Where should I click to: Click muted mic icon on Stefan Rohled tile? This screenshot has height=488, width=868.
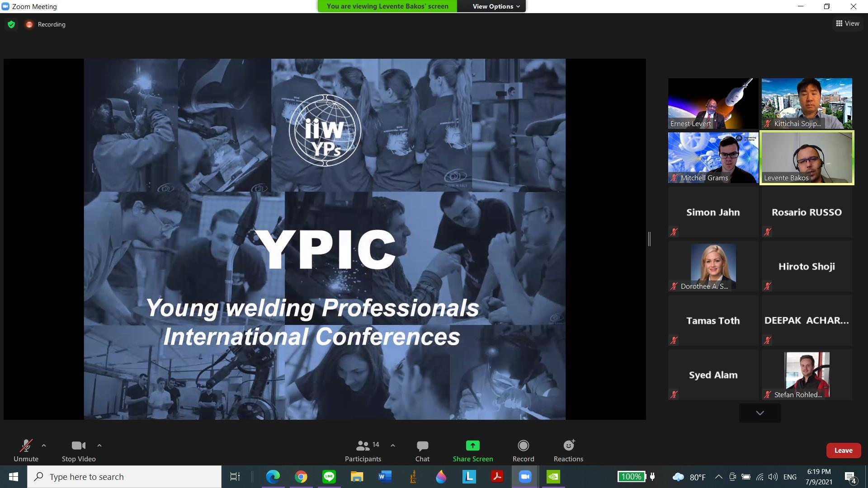coord(768,394)
